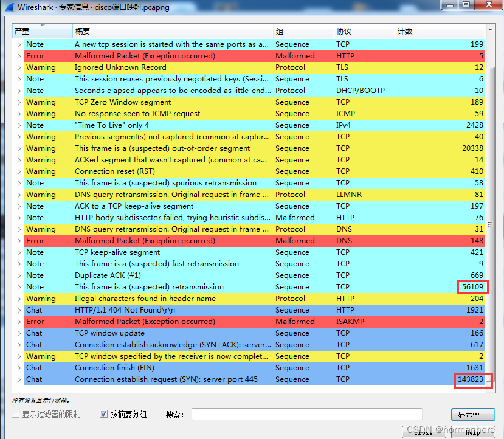The width and height of the screenshot is (504, 439).
Task: Expand the TCP window update Chat row
Action: pos(19,333)
